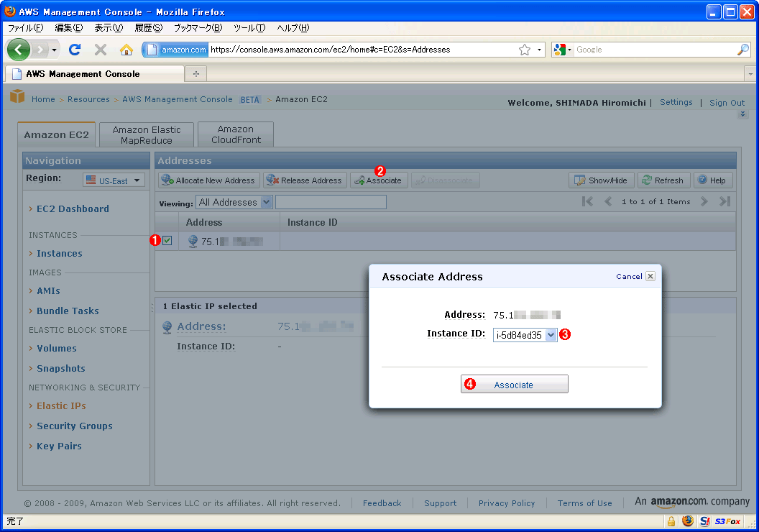Open the search engine selector dropdown
Viewport: 759px width, 532px height.
pyautogui.click(x=563, y=50)
